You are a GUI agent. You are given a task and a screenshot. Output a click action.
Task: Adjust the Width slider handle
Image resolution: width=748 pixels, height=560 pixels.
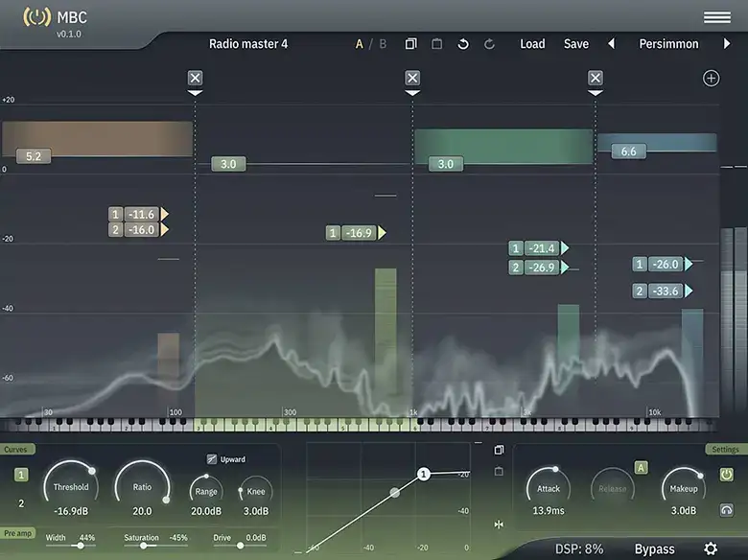[x=81, y=546]
